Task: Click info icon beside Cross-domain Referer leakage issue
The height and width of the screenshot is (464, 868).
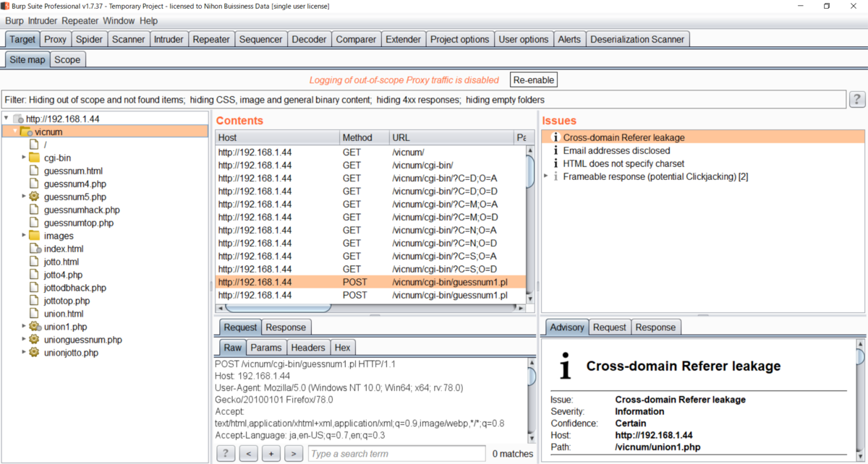Action: tap(556, 137)
